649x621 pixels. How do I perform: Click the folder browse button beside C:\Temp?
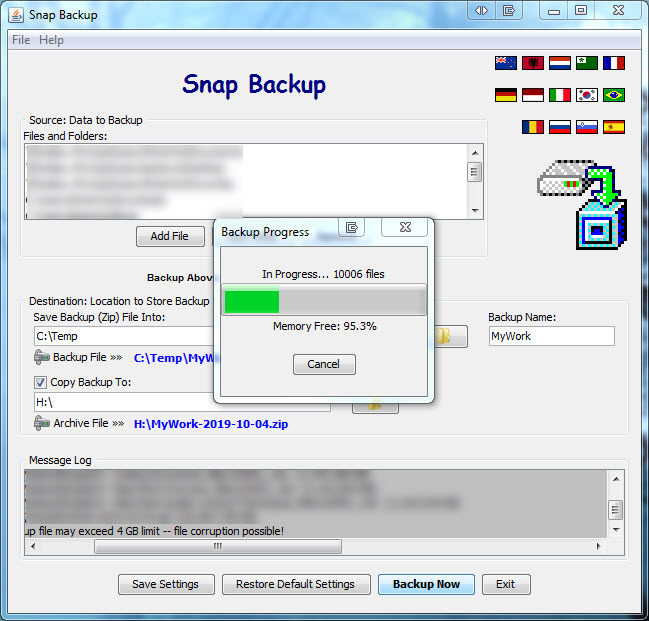click(451, 336)
